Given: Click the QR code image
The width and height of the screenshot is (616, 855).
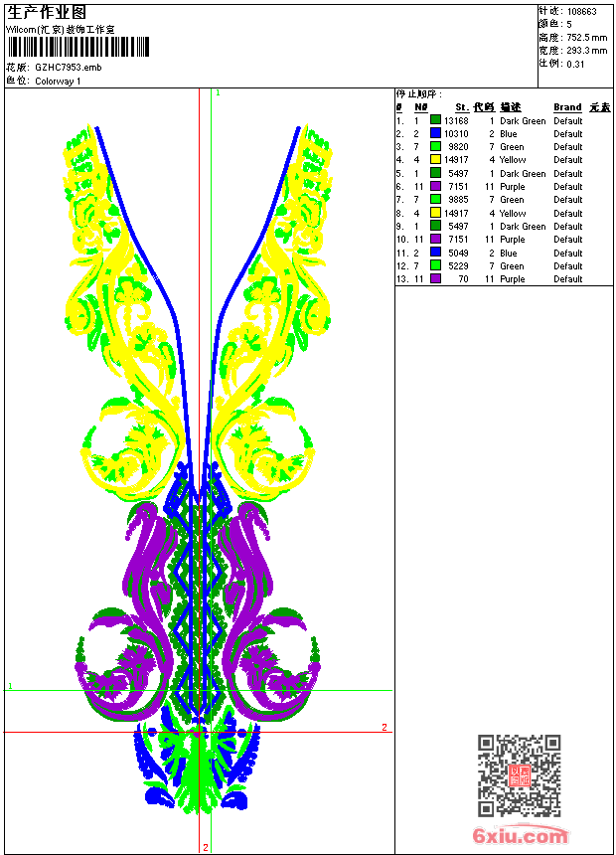Looking at the screenshot, I should (x=519, y=775).
